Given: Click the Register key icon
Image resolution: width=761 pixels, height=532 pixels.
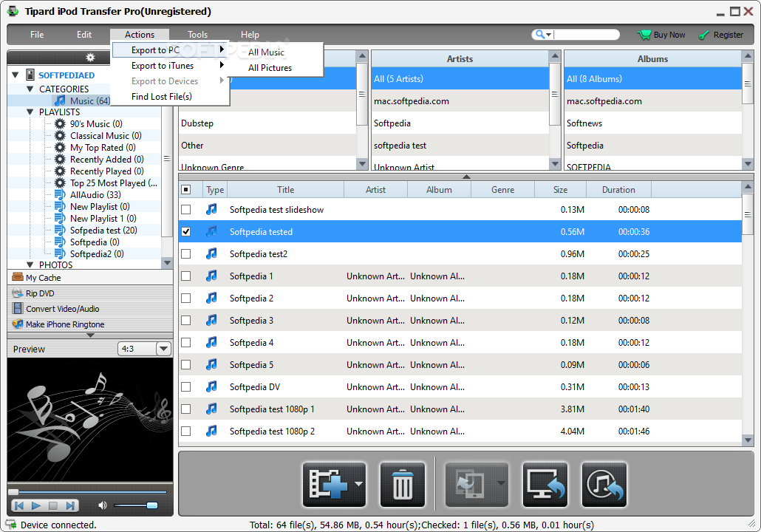Looking at the screenshot, I should click(703, 35).
